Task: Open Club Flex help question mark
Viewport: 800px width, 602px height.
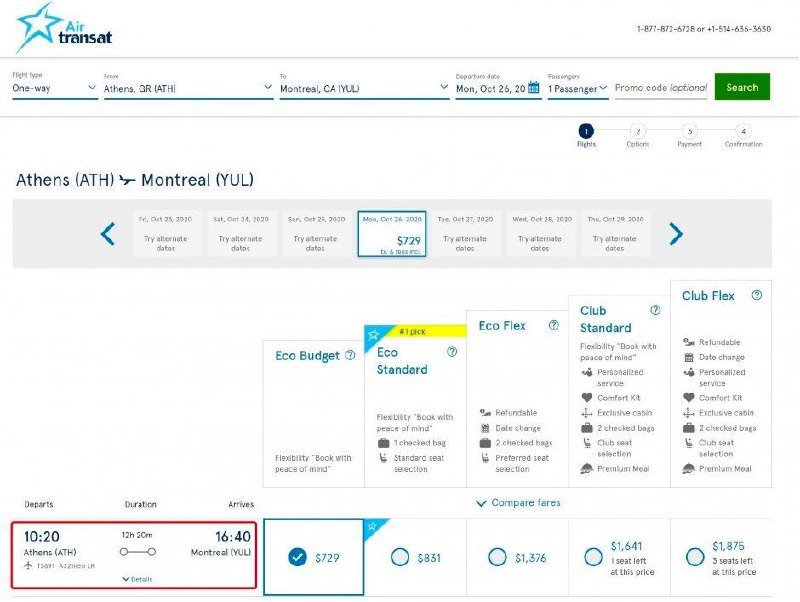Action: 757,295
